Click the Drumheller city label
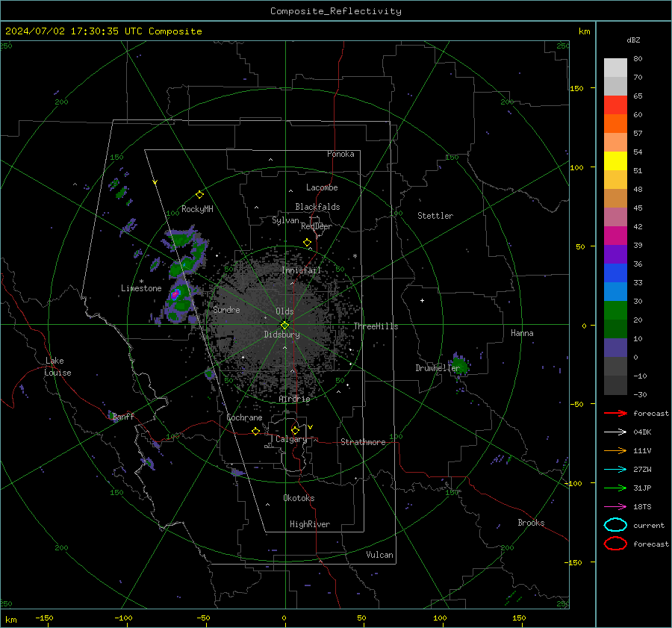 tap(438, 368)
